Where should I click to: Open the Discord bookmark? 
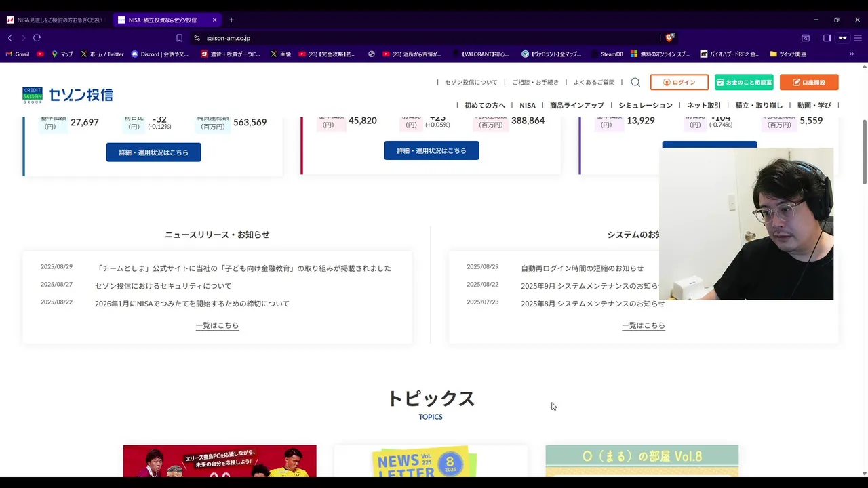[x=160, y=54]
